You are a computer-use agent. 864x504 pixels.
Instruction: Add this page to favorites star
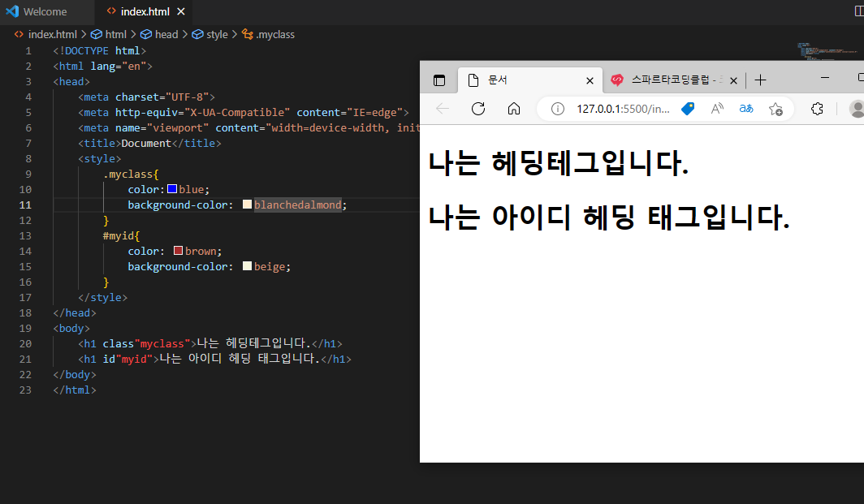coord(775,109)
